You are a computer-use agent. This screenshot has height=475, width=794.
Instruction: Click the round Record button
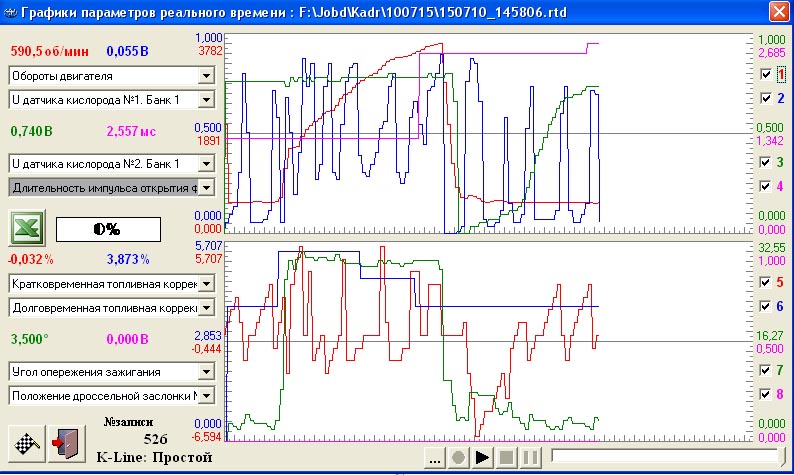[458, 458]
